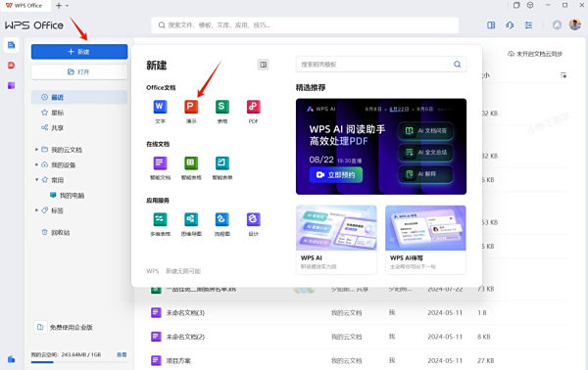Click the list filter icon above file sizes
The width and height of the screenshot is (588, 370).
click(x=563, y=75)
